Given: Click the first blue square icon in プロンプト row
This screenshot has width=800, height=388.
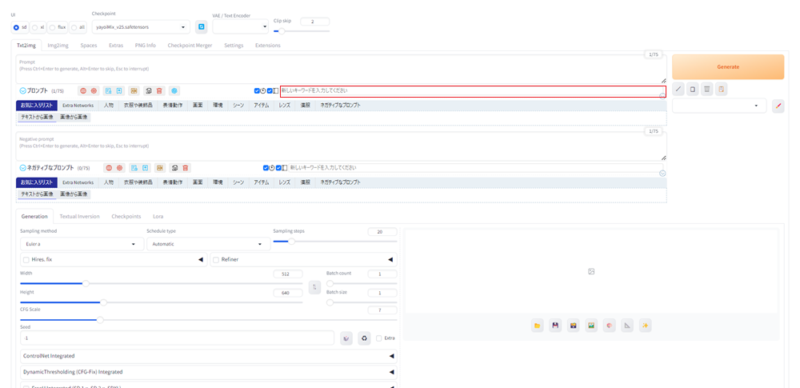Looking at the screenshot, I should pyautogui.click(x=108, y=91).
